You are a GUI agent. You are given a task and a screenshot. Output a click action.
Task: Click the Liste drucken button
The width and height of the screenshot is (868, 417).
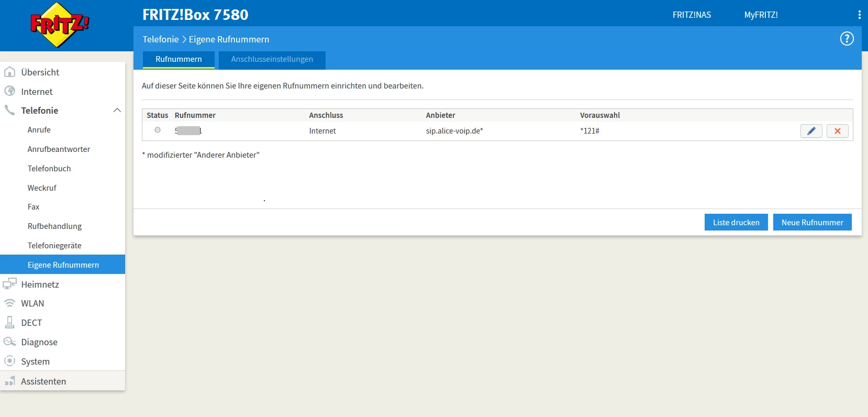pos(736,222)
